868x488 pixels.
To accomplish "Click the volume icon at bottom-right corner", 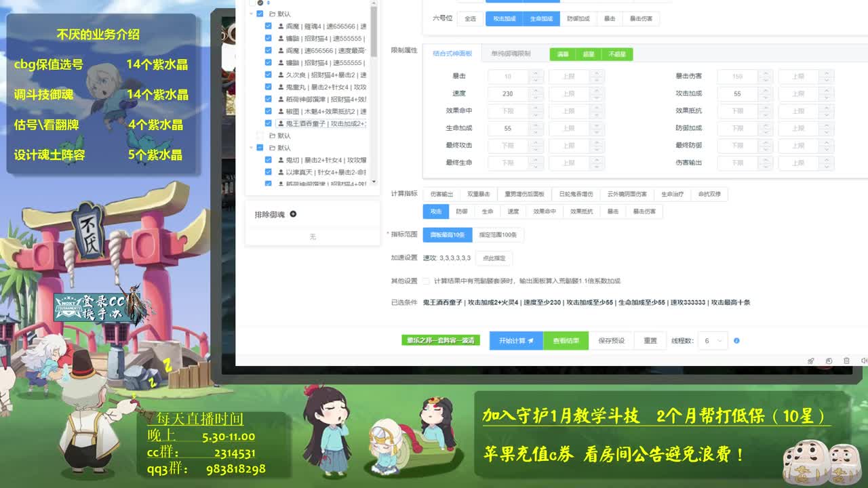I will click(865, 361).
